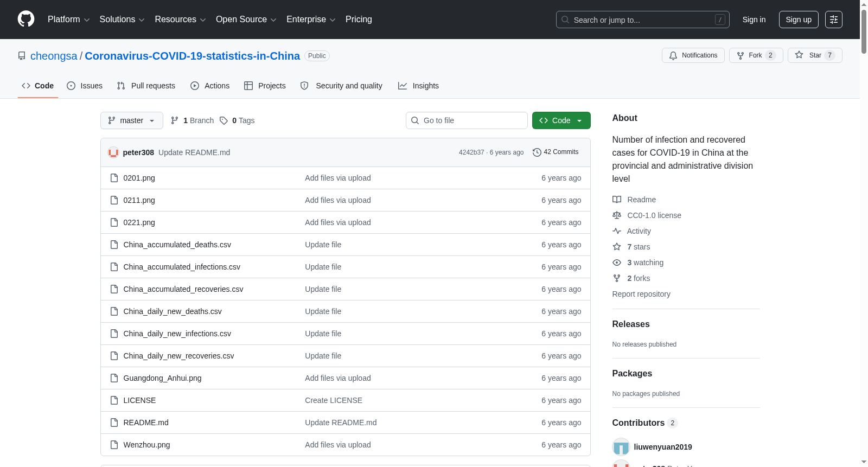Screen dimensions: 868x467
Task: Open China_daily_new_deaths.csv file
Action: point(173,311)
